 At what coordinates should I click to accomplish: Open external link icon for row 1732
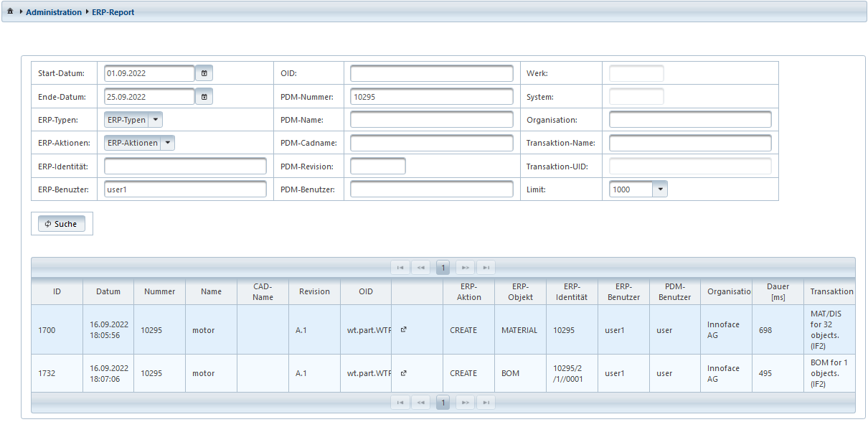[x=403, y=373]
